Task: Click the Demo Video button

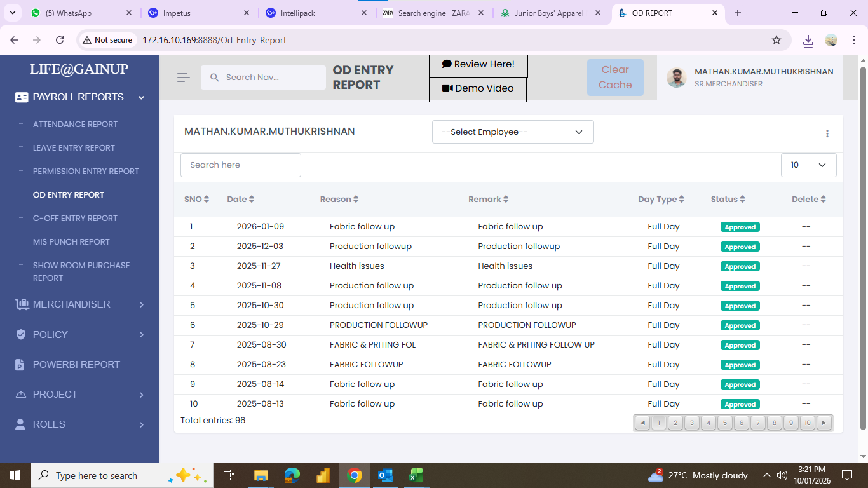Action: (478, 88)
